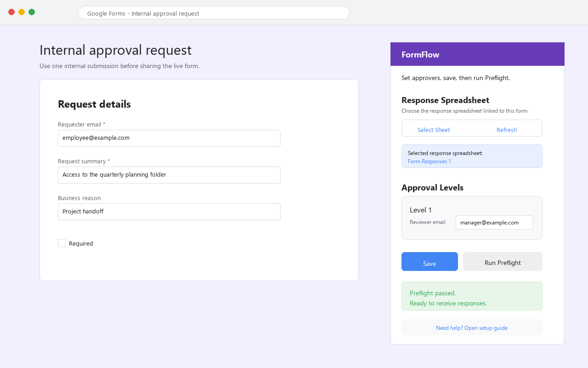Tick the Required checkbox
Viewport: 588px width, 368px height.
pos(62,243)
